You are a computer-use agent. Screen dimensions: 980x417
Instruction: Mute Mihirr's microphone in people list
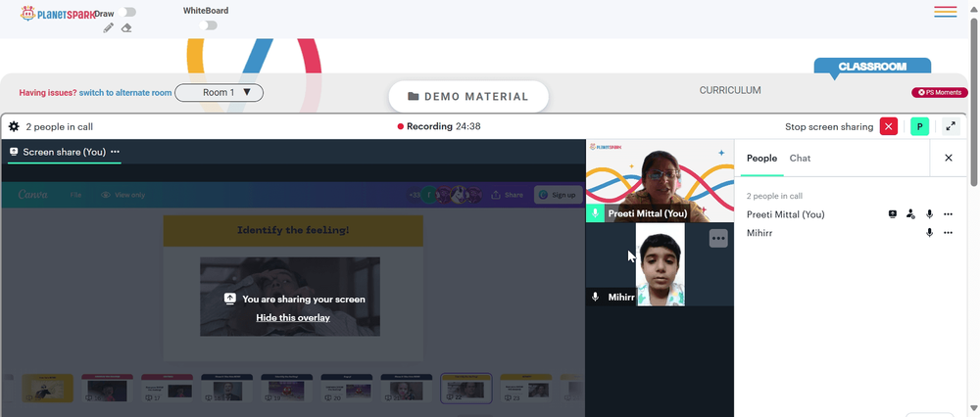click(929, 233)
